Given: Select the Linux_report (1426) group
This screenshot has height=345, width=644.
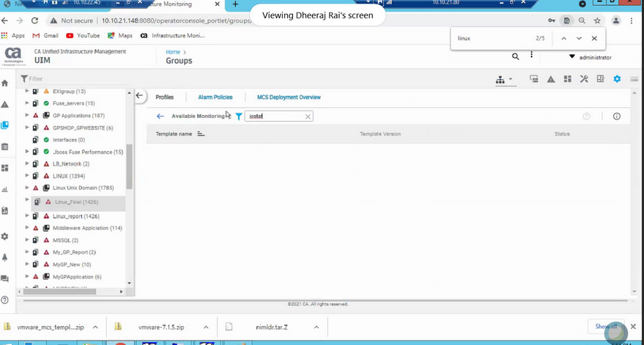Looking at the screenshot, I should (75, 216).
